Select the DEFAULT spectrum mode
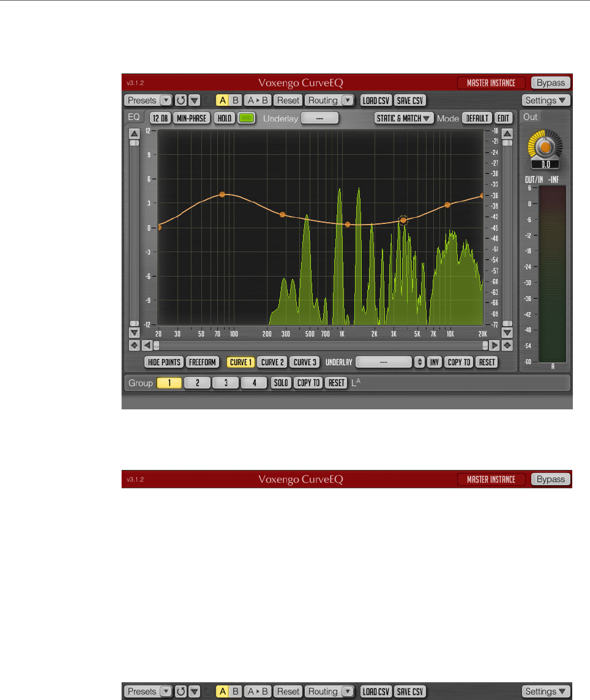 [477, 118]
